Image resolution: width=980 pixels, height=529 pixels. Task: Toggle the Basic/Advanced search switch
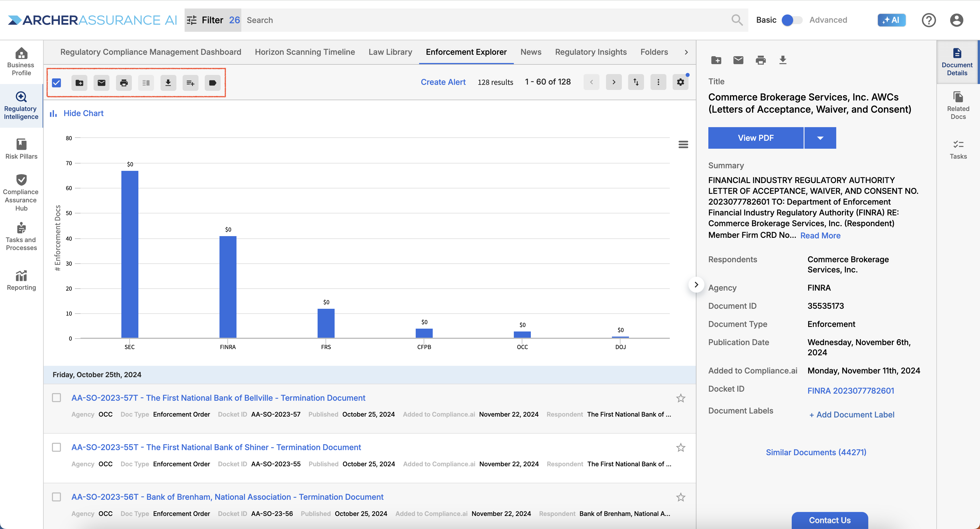tap(792, 20)
